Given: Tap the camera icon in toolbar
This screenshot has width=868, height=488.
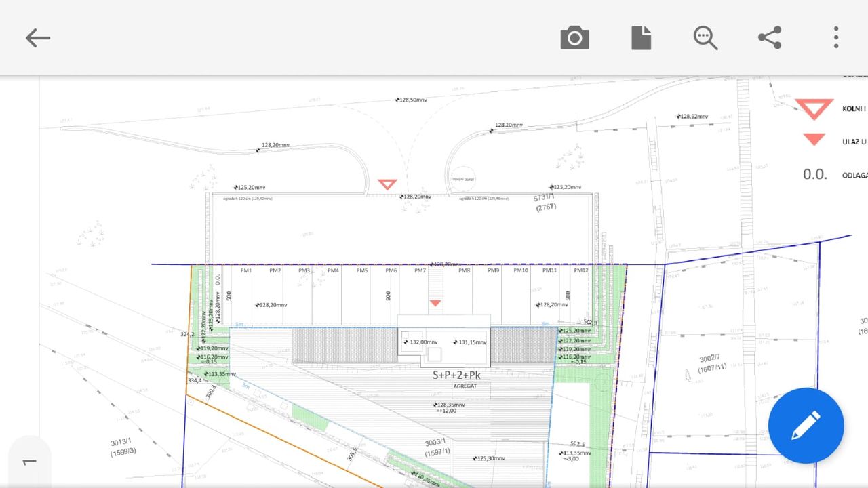Looking at the screenshot, I should point(574,38).
